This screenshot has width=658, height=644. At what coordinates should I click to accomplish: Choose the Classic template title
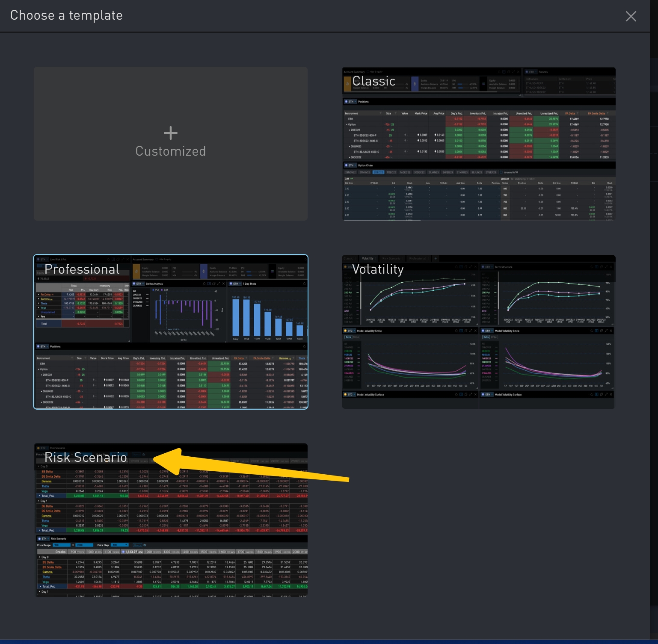pos(373,81)
